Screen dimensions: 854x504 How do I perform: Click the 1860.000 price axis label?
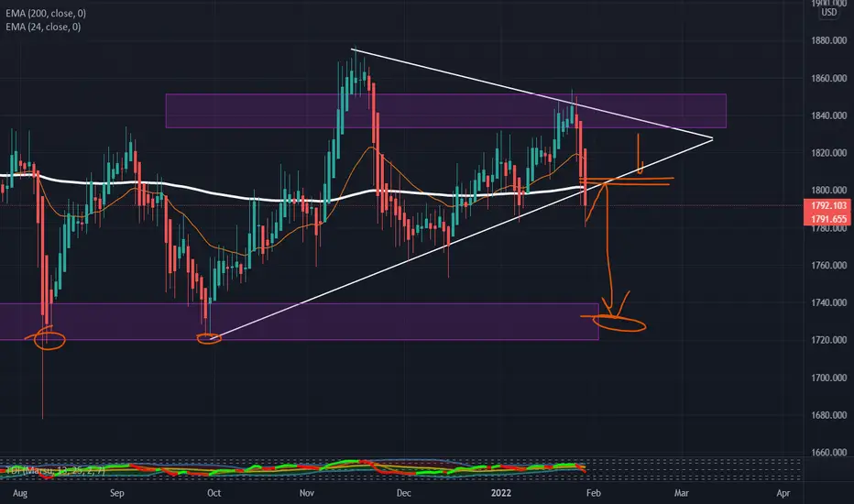[x=828, y=79]
